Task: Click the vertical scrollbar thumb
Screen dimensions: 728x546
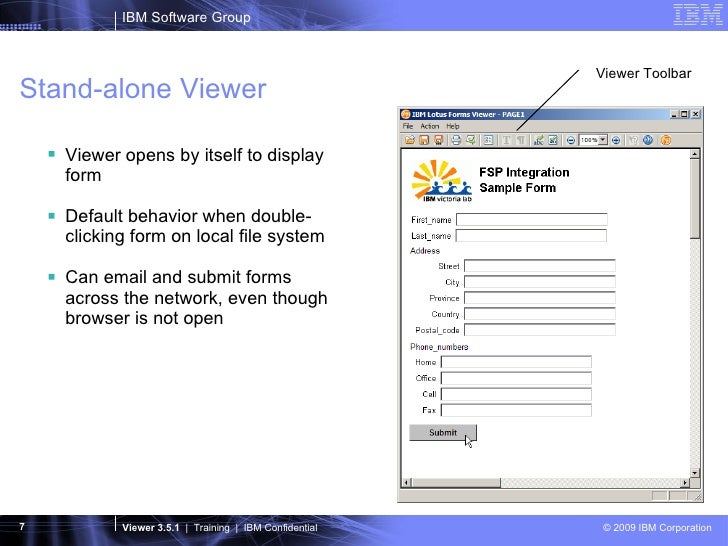Action: click(x=695, y=199)
